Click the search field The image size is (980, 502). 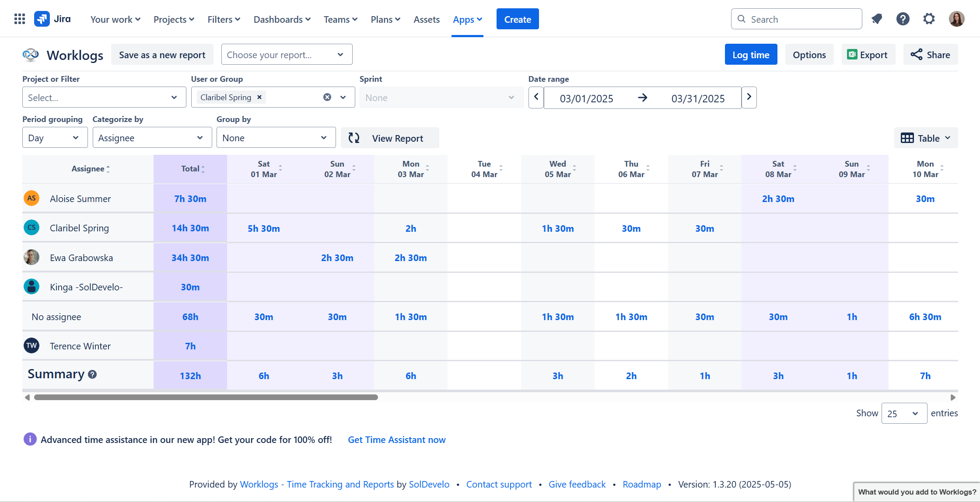pos(796,19)
